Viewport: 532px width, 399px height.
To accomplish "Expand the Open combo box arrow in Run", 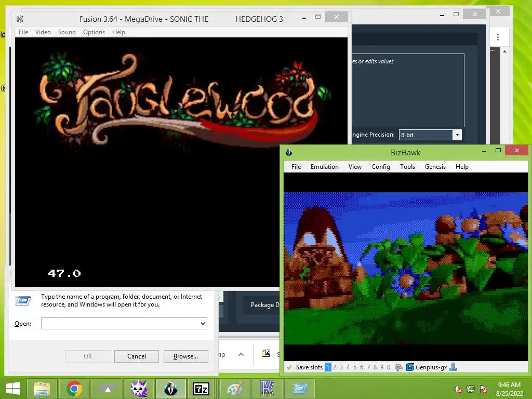I will [203, 323].
